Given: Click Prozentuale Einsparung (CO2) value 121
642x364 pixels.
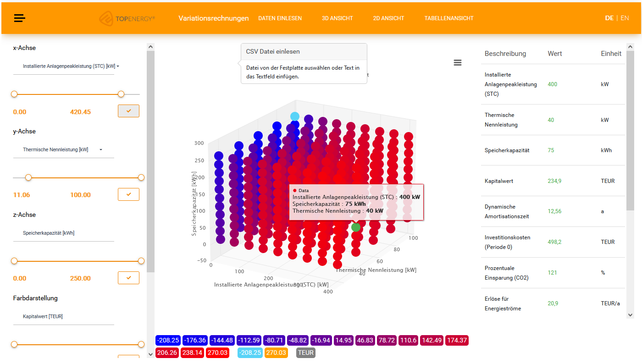Looking at the screenshot, I should [x=552, y=273].
